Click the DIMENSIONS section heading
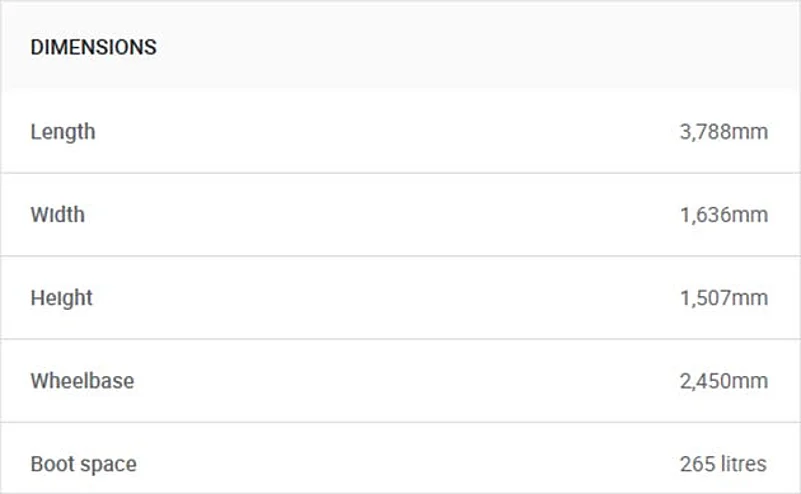The height and width of the screenshot is (494, 801). 93,47
